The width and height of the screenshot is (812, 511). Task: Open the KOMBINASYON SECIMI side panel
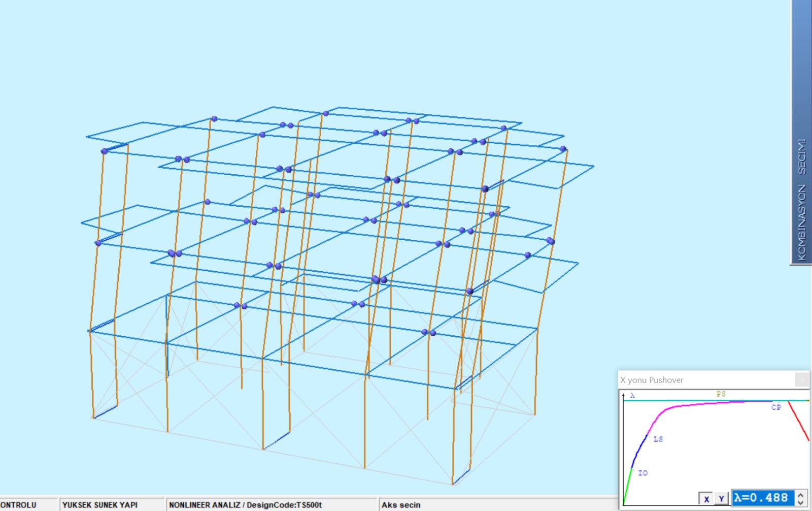[x=801, y=200]
